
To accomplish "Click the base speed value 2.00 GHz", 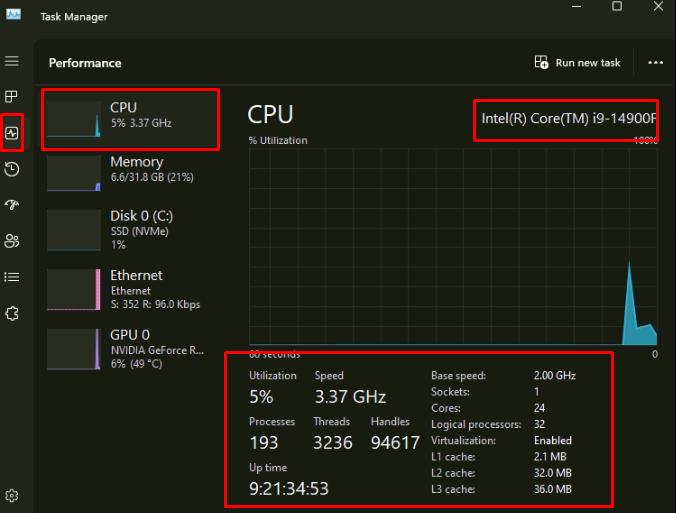I will coord(555,375).
